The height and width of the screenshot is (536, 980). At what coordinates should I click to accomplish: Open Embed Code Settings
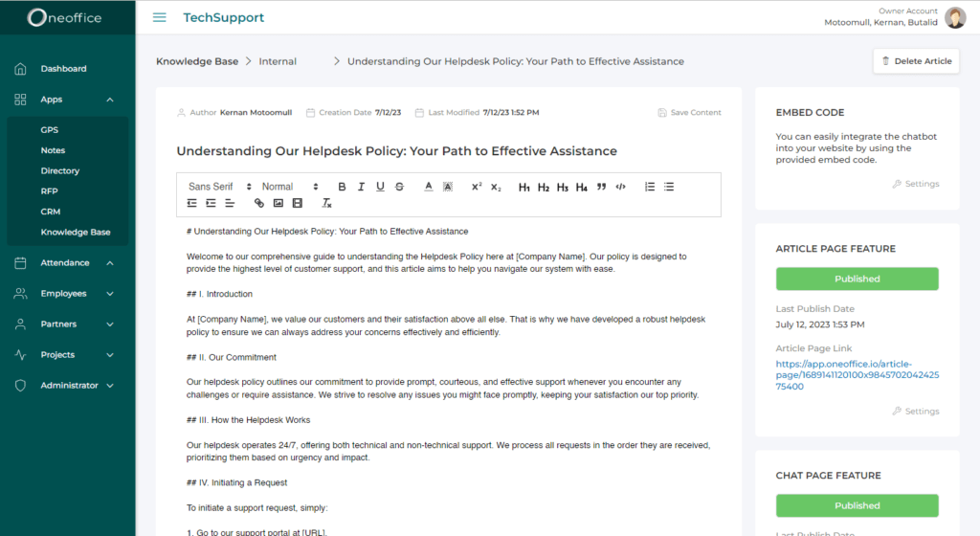[x=916, y=184]
